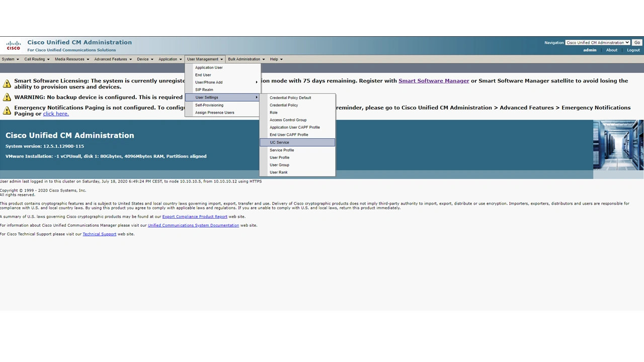644x362 pixels.
Task: Open the Advanced Features menu
Action: tap(113, 59)
